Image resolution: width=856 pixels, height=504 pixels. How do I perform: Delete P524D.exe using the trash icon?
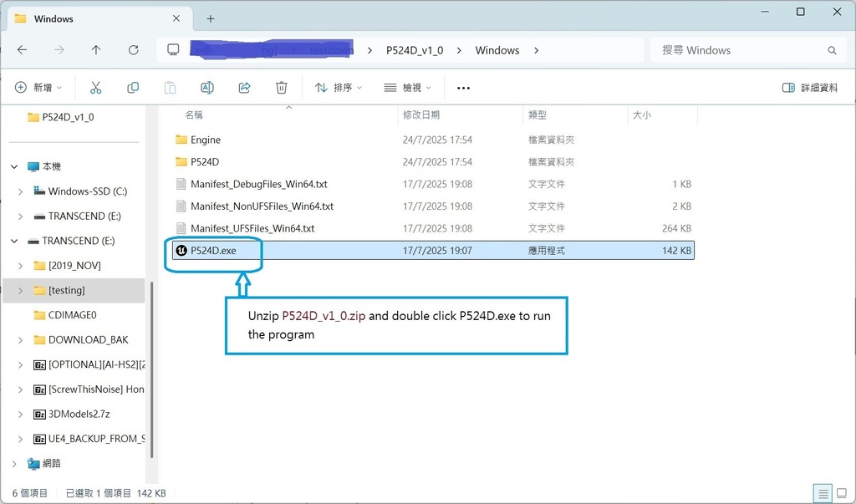[x=281, y=87]
